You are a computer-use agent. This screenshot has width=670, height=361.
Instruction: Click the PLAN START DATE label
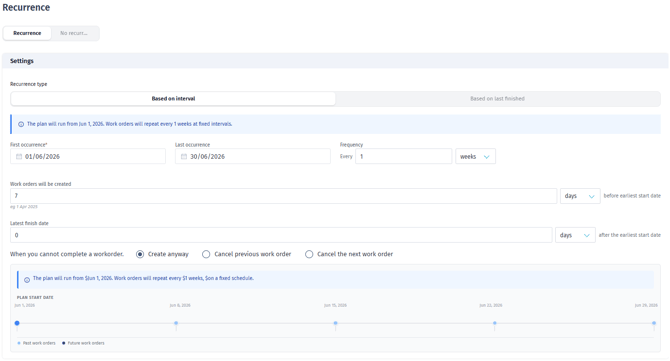[35, 297]
